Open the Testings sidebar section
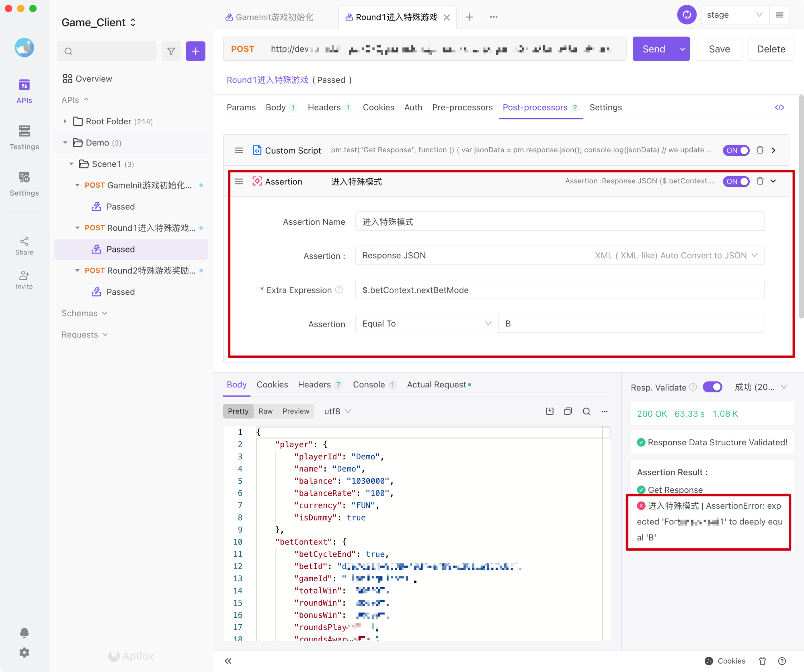Screen dimensions: 804x672 click(x=24, y=137)
